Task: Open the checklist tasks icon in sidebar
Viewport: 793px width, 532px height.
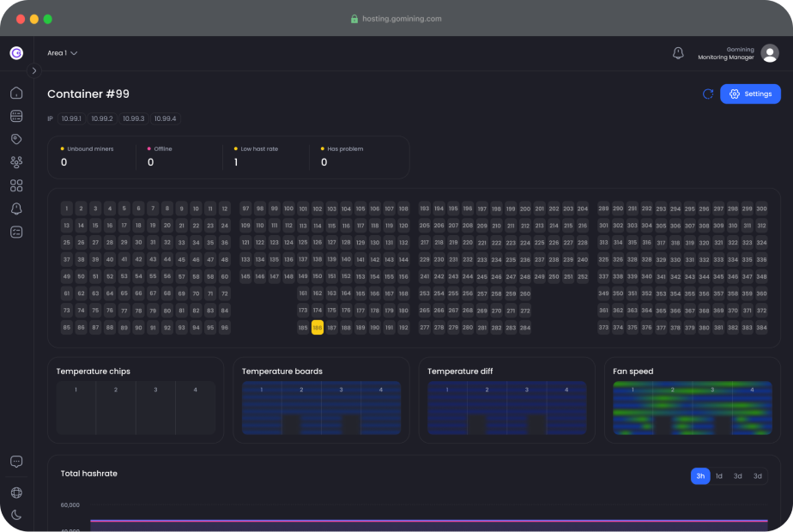Action: pos(16,233)
